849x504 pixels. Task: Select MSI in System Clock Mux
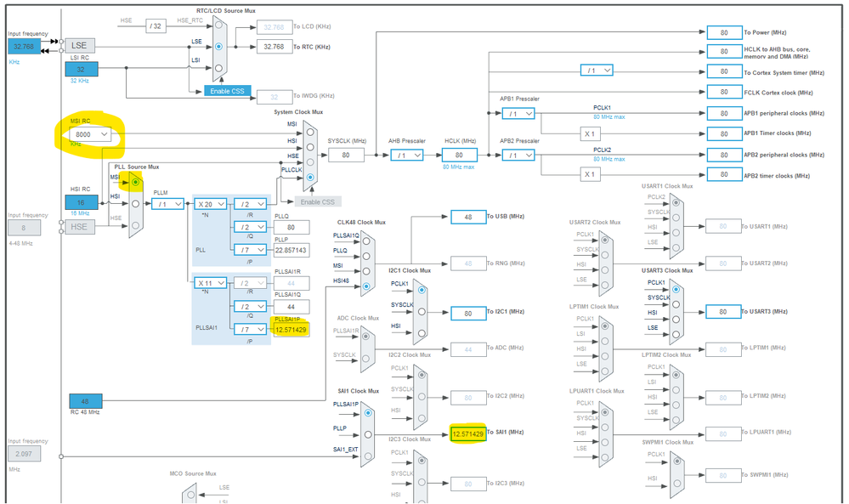click(309, 132)
